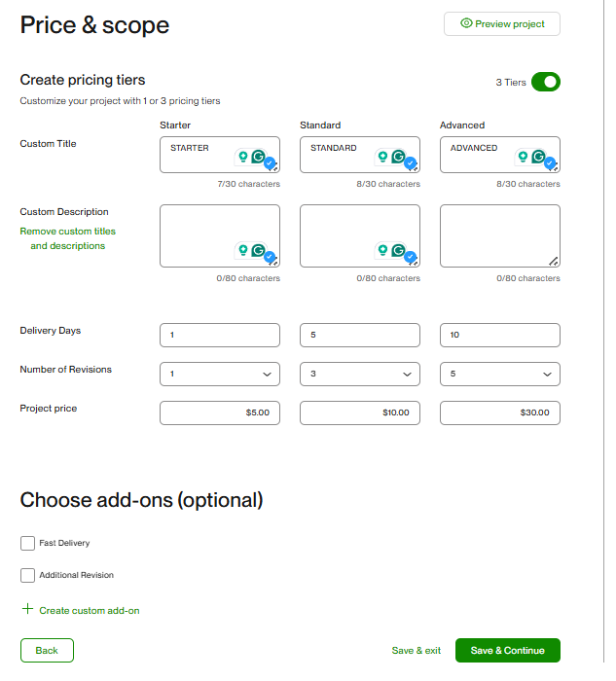
Task: Click Grammarly icon in Standard description box
Action: click(x=398, y=250)
